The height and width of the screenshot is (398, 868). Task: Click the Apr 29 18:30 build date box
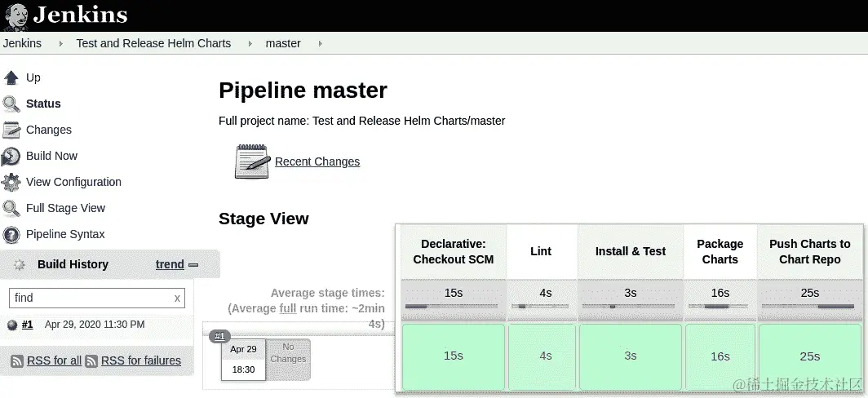click(244, 359)
